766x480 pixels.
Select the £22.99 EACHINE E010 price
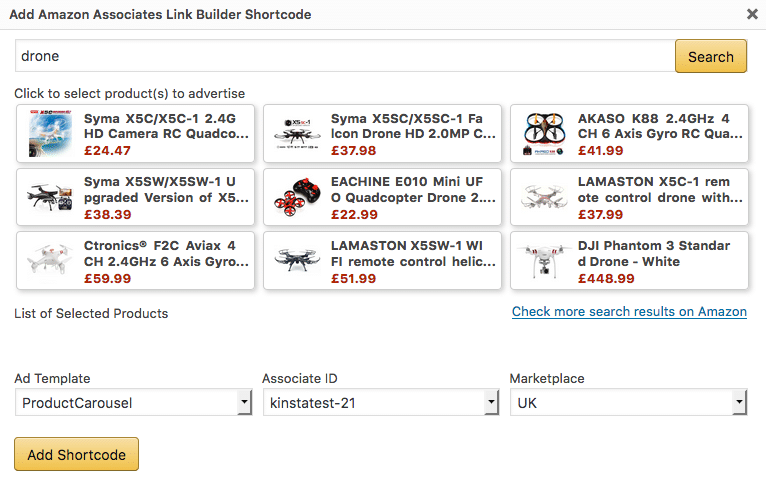tap(354, 215)
